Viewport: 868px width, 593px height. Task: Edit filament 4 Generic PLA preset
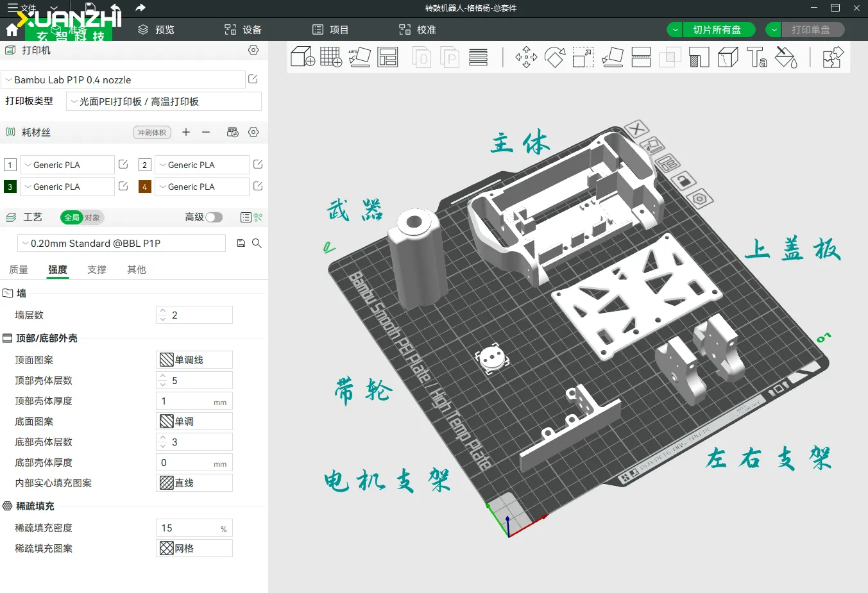(258, 187)
